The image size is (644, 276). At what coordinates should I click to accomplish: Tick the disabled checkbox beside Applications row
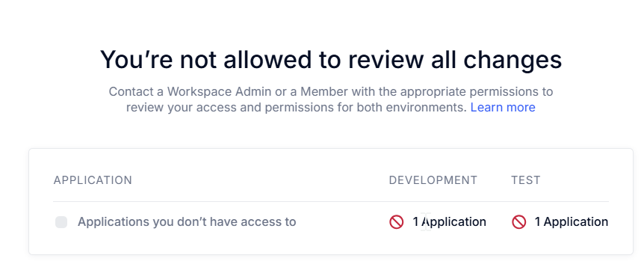pyautogui.click(x=61, y=222)
